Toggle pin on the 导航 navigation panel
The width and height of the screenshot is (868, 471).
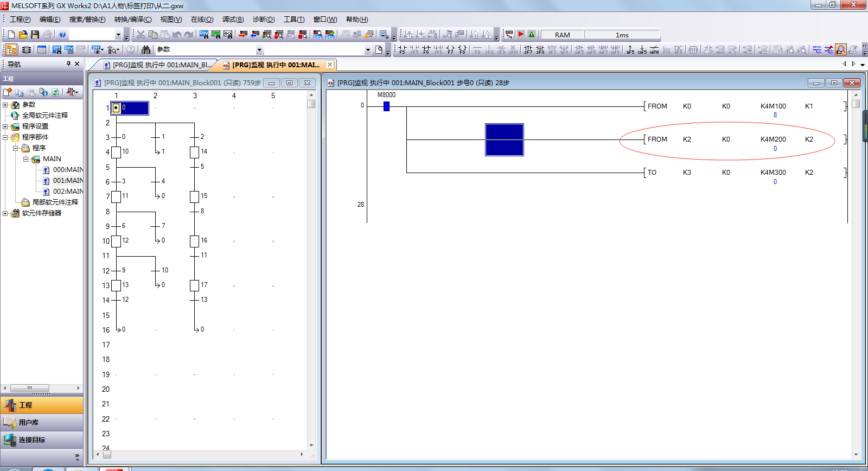(68, 64)
